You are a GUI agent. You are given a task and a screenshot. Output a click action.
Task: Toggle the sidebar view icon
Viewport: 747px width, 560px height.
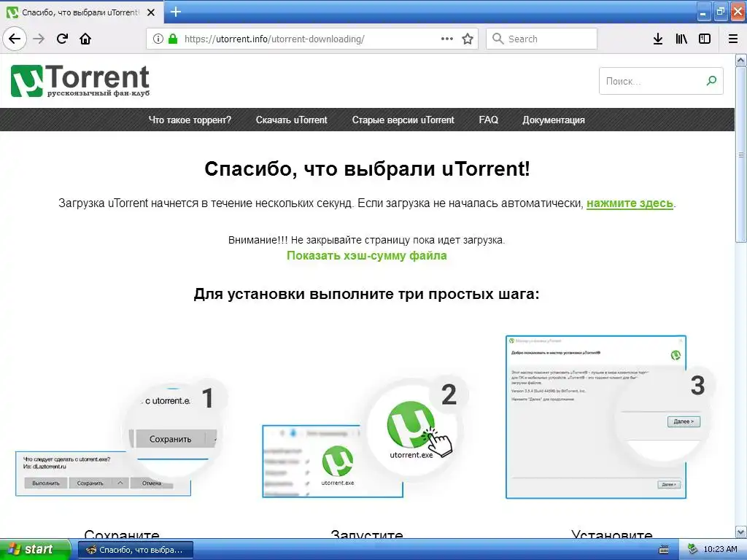coord(705,39)
